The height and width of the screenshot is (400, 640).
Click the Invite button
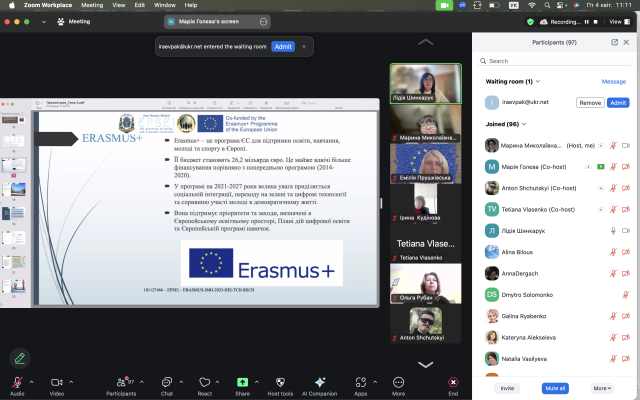(x=507, y=388)
